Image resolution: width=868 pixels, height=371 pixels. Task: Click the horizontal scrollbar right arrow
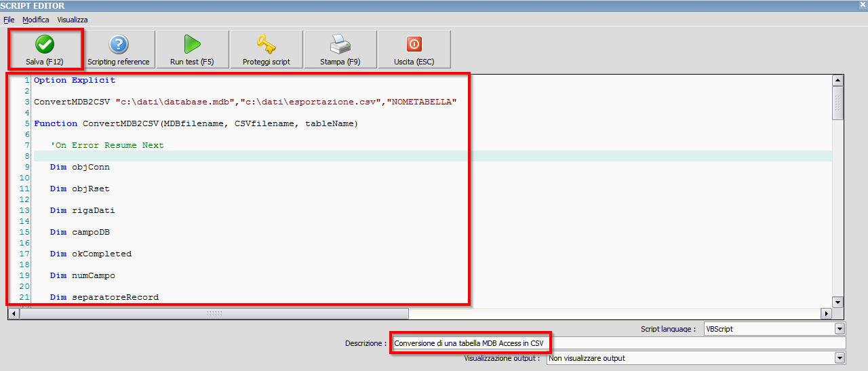(x=826, y=314)
